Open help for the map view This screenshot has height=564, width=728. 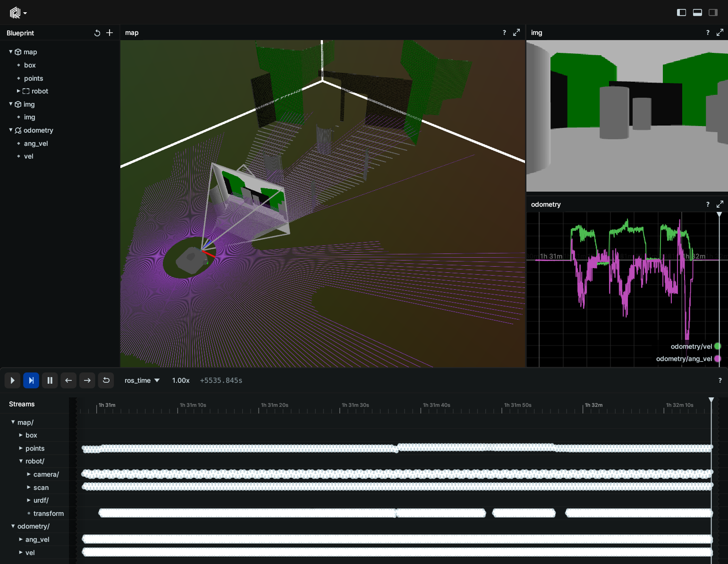pos(504,33)
